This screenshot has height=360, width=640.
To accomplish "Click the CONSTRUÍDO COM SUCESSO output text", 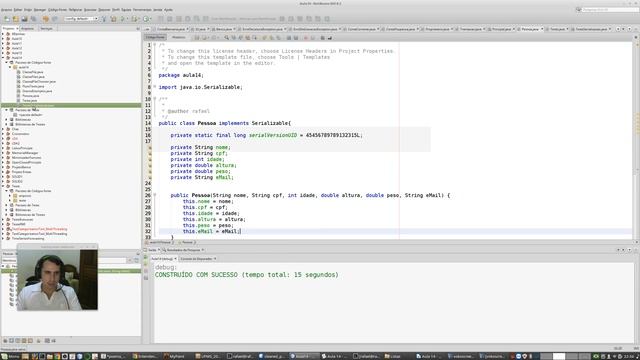I will tap(196, 275).
